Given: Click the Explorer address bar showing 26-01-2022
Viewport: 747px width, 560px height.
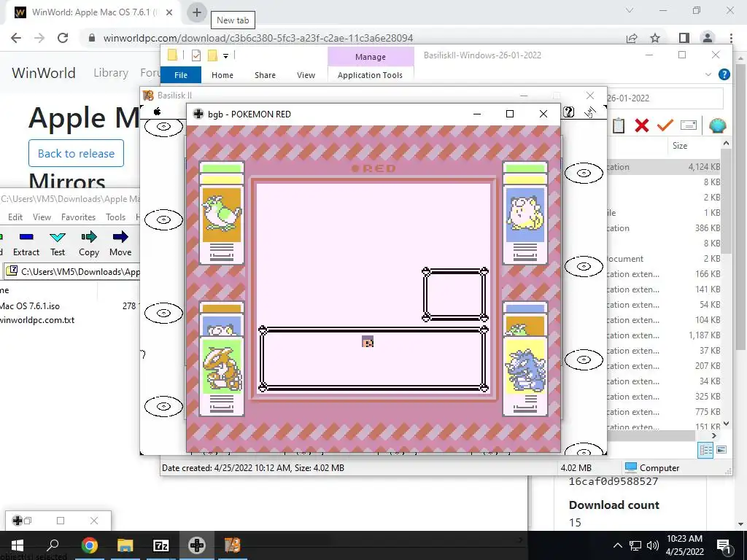Looking at the screenshot, I should tap(665, 98).
